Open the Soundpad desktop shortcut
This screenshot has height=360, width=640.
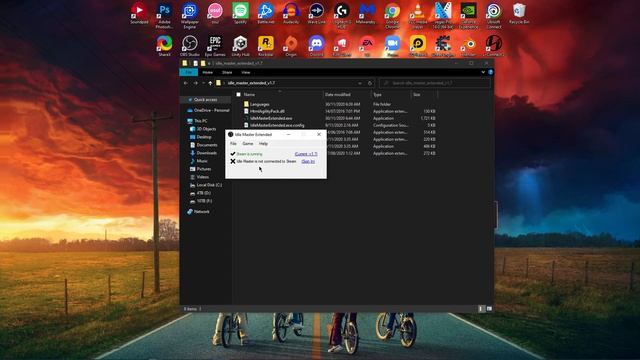(139, 13)
